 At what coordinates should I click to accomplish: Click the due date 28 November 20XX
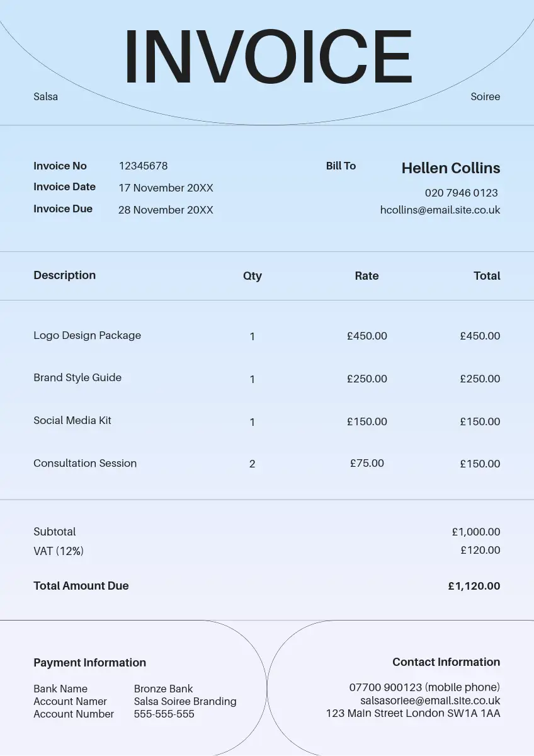click(x=166, y=210)
